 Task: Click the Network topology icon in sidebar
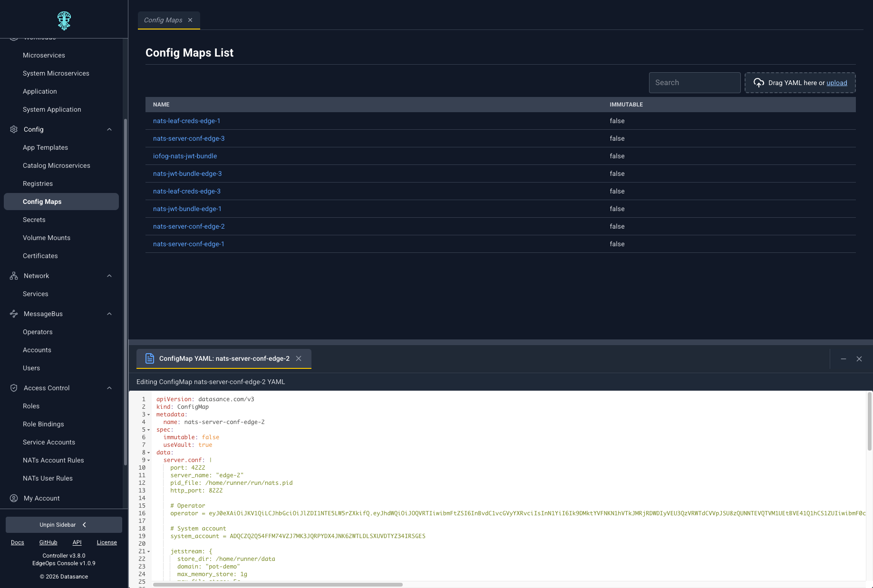point(14,276)
